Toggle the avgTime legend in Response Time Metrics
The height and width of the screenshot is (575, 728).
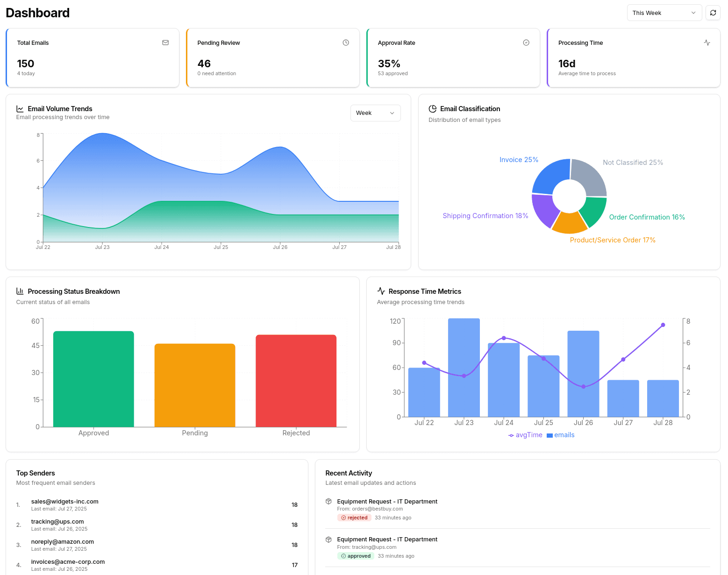(525, 435)
